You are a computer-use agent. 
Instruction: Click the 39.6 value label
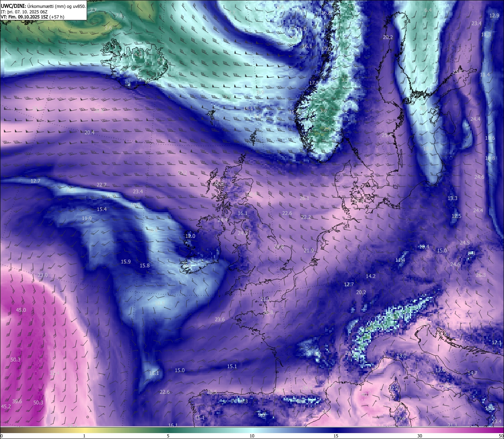pos(17,402)
